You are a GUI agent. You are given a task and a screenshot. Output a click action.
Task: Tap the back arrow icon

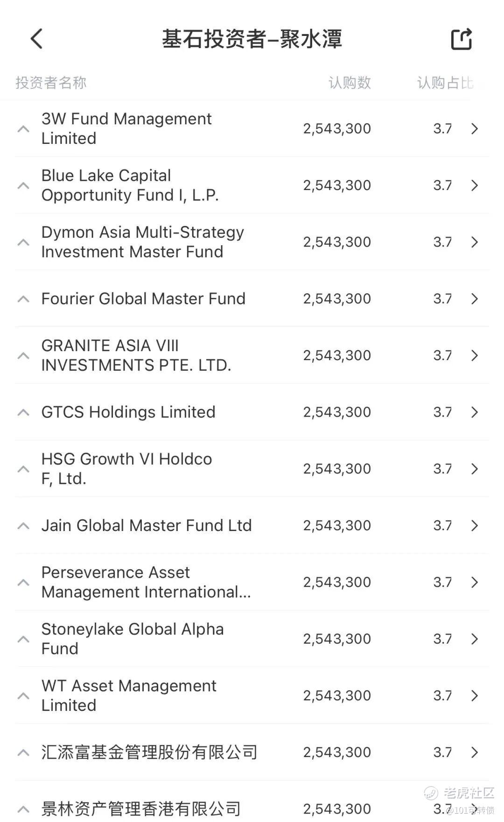[x=36, y=39]
